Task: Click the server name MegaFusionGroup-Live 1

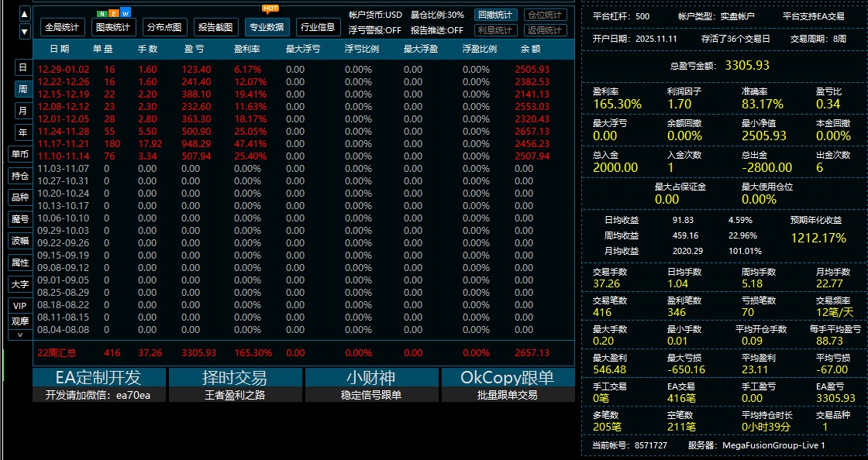Action: click(774, 445)
